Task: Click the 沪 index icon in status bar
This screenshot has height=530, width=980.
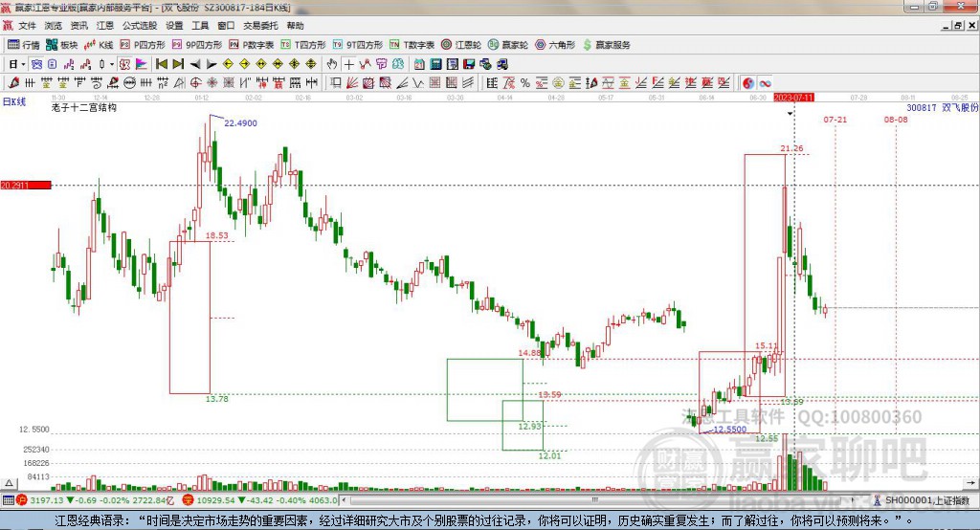Action: point(22,500)
